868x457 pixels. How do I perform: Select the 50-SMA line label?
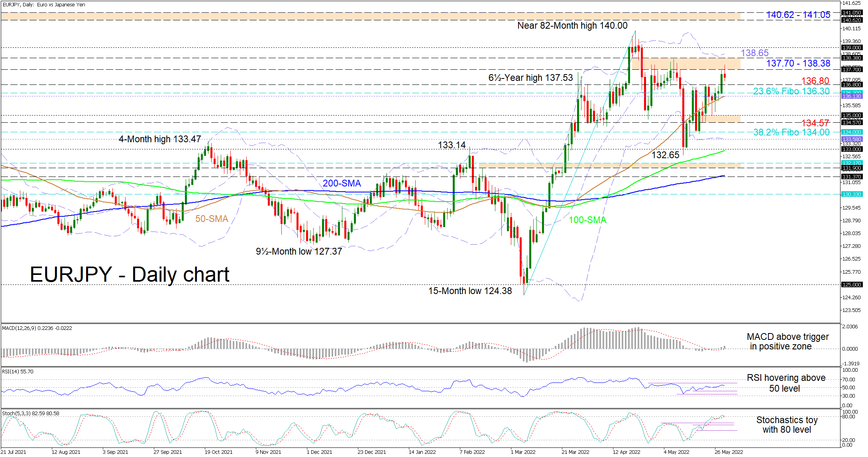(211, 219)
